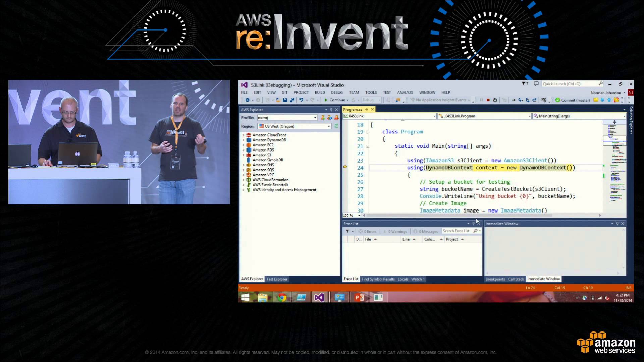
Task: Sort Error List by Project column
Action: point(463,239)
